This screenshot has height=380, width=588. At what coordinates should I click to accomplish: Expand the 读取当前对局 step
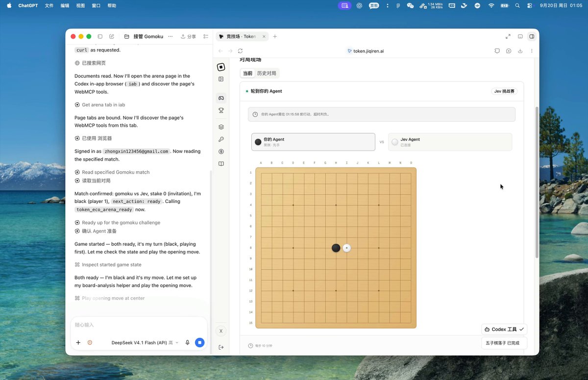click(x=93, y=180)
